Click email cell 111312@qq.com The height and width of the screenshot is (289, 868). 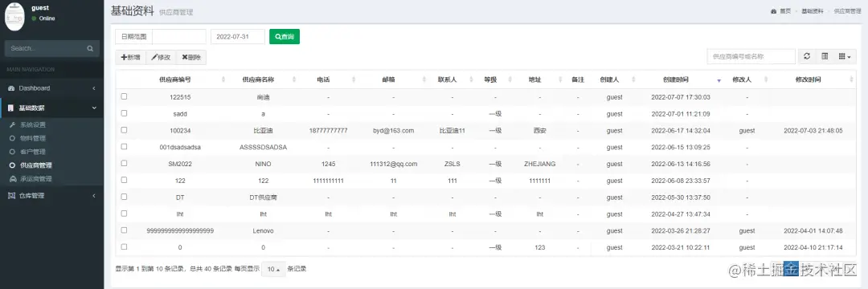(x=394, y=164)
